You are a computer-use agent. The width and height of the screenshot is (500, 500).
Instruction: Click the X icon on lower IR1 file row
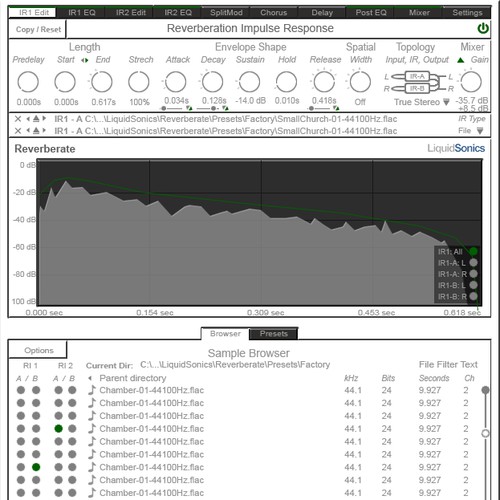click(18, 131)
